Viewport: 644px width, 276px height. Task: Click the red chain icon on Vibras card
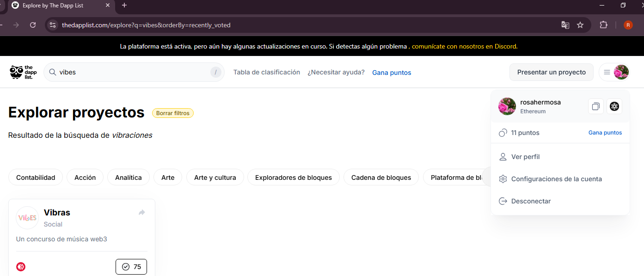(x=21, y=267)
